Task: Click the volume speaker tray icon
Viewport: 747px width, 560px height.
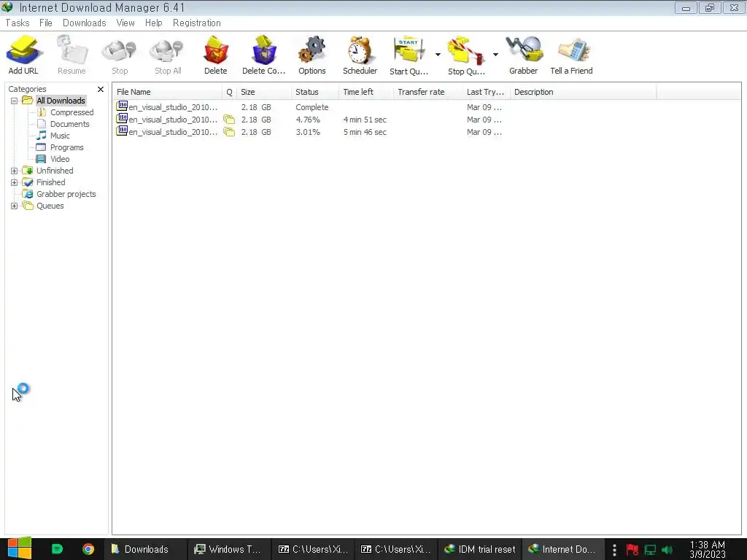Action: pos(667,550)
